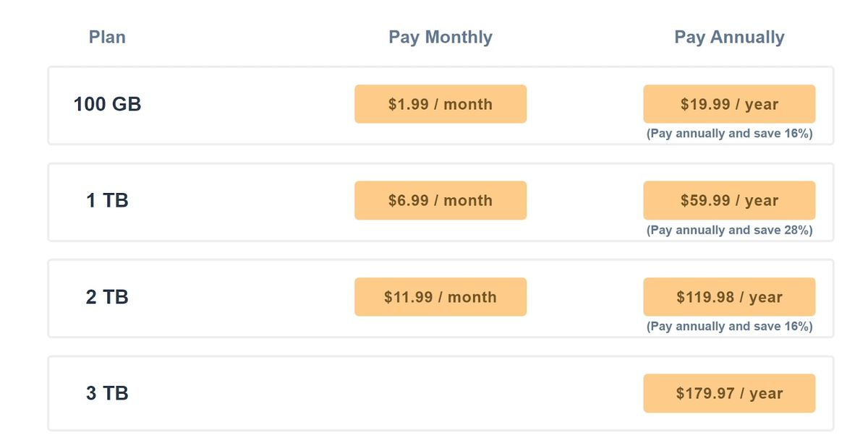
Task: Click the save 16% note under $19.99
Action: 729,134
